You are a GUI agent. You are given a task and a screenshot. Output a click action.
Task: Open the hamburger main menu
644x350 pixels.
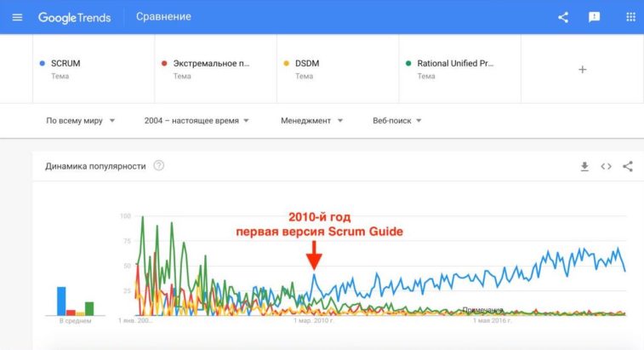[17, 17]
